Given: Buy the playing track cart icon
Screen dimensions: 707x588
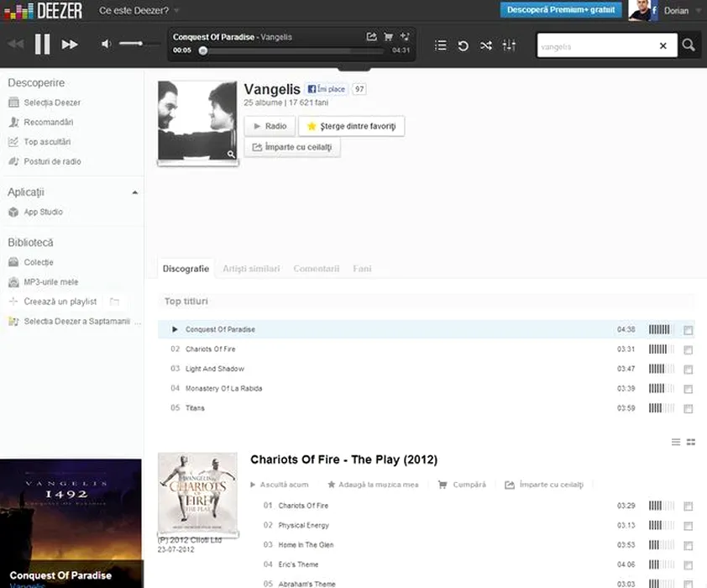Looking at the screenshot, I should point(388,36).
